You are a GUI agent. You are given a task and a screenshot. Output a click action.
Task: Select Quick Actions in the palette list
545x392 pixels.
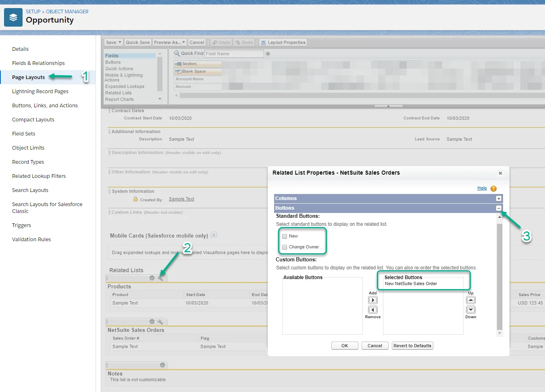point(119,69)
